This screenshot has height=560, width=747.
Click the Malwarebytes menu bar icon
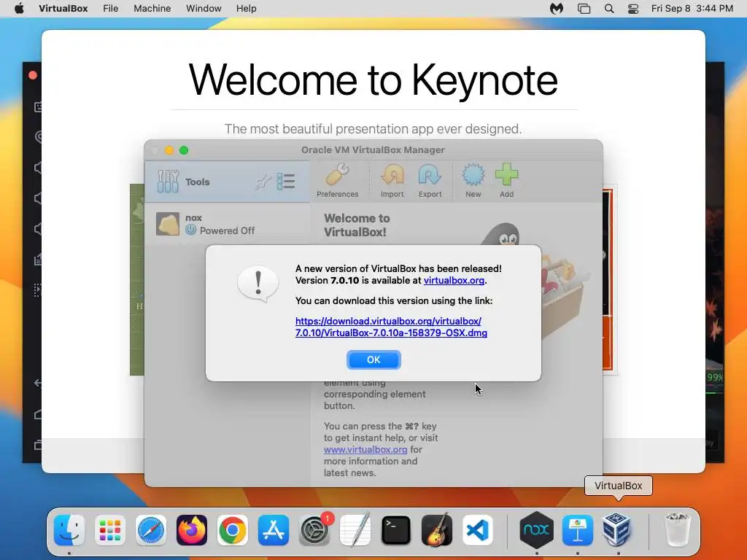point(557,9)
